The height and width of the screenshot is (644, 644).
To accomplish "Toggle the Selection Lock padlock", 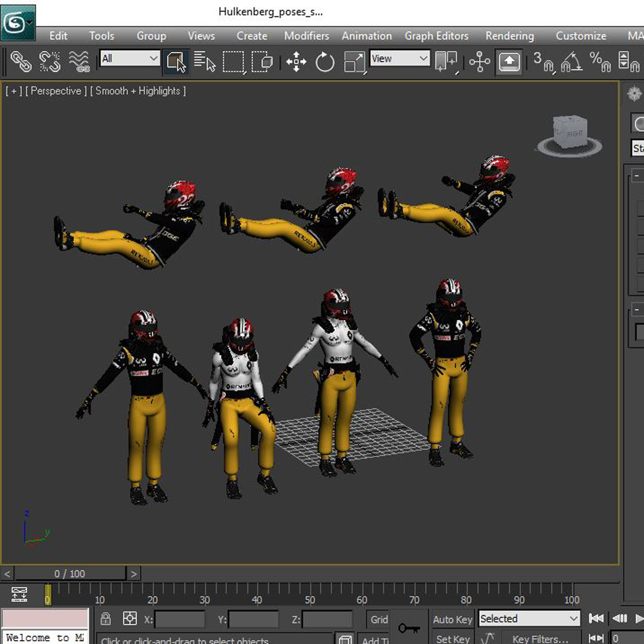I will 106,619.
